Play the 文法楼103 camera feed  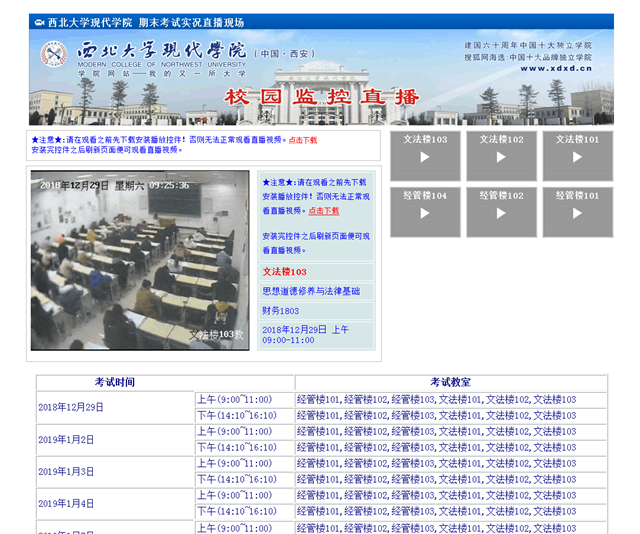425,156
